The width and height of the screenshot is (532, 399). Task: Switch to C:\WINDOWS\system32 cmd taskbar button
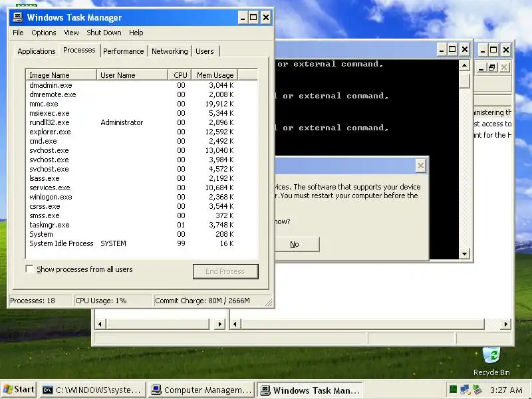92,390
